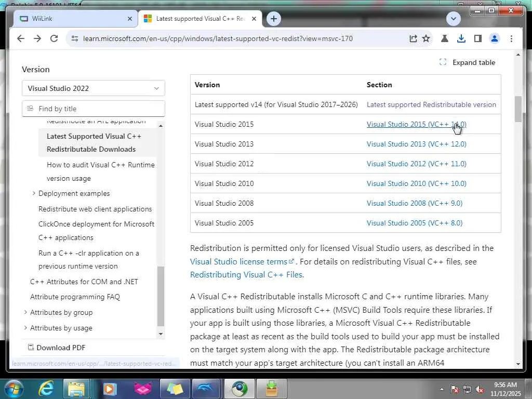Expand the Attributes by group node
The width and height of the screenshot is (532, 399).
coord(25,312)
